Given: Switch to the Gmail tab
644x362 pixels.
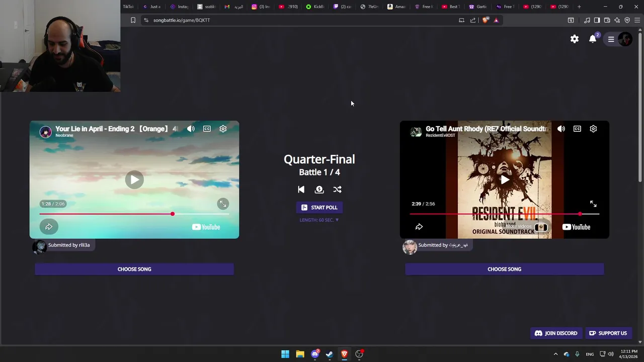Looking at the screenshot, I should 234,7.
